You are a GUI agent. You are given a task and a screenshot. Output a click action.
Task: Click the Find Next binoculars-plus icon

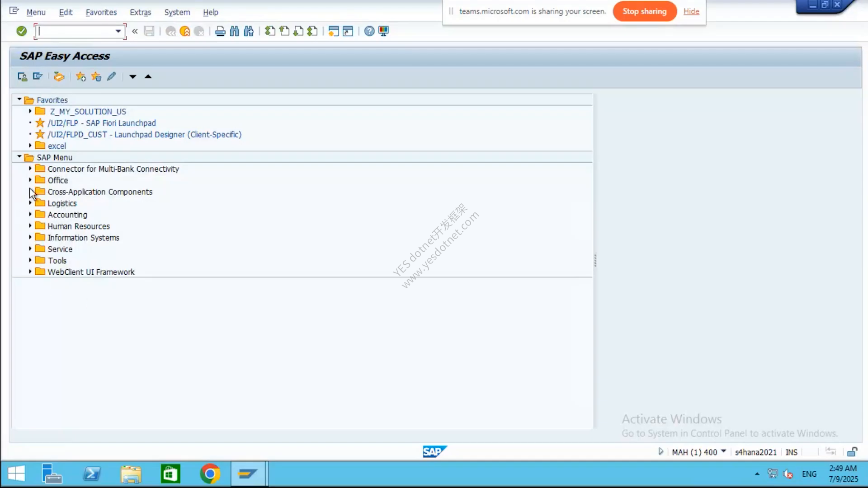coord(249,31)
